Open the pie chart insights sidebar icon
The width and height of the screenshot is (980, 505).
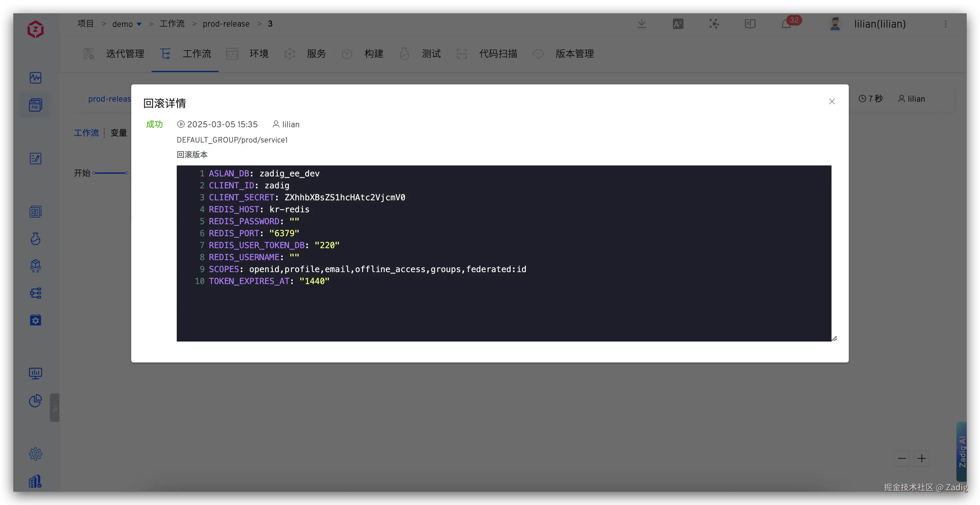coord(36,400)
